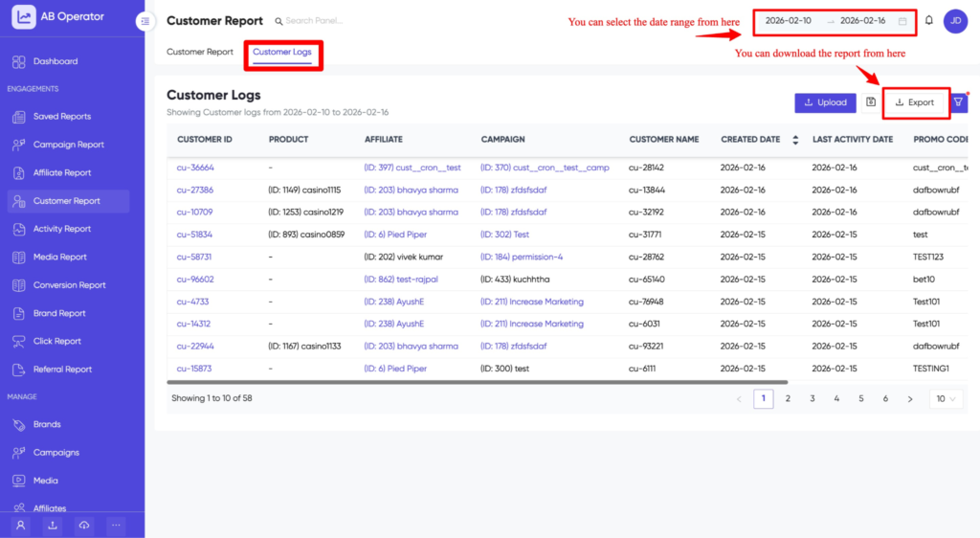Open the filter funnel icon
The image size is (980, 538).
tap(958, 102)
